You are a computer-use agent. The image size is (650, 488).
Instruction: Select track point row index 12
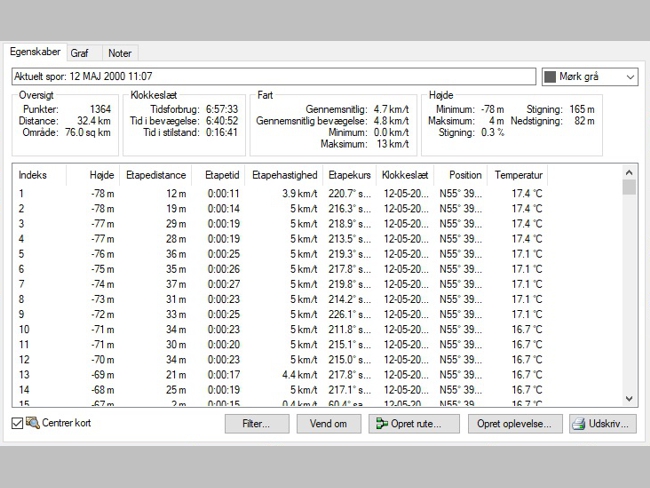pyautogui.click(x=280, y=359)
